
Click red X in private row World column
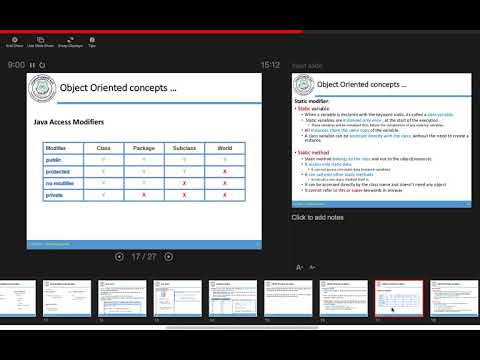pos(225,195)
